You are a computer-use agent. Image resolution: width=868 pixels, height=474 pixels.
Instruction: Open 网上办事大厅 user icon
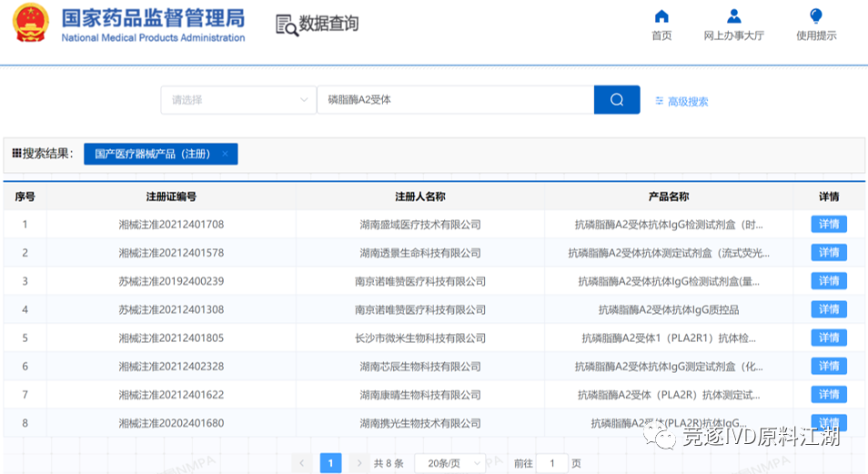coord(733,16)
